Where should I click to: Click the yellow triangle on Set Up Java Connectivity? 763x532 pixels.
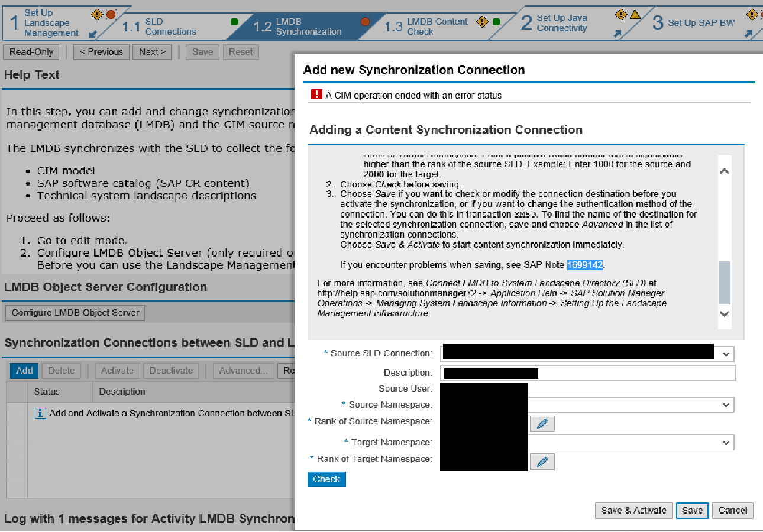[x=635, y=14]
